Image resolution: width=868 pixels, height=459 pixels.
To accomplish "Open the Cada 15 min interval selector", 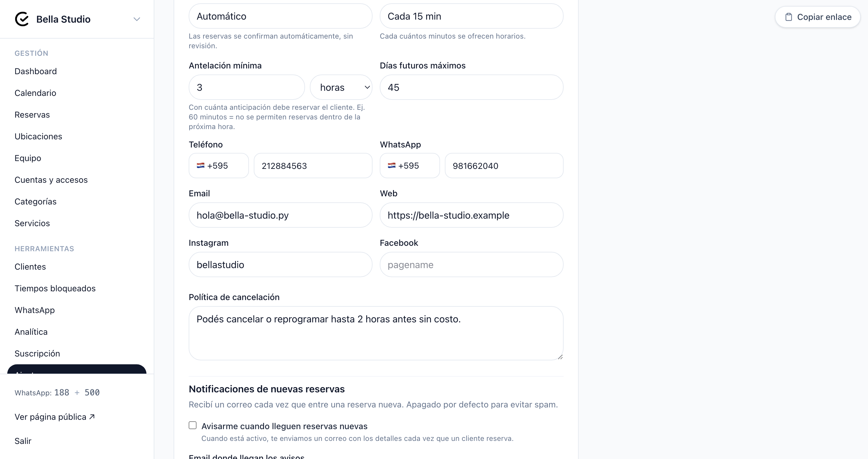I will [471, 16].
